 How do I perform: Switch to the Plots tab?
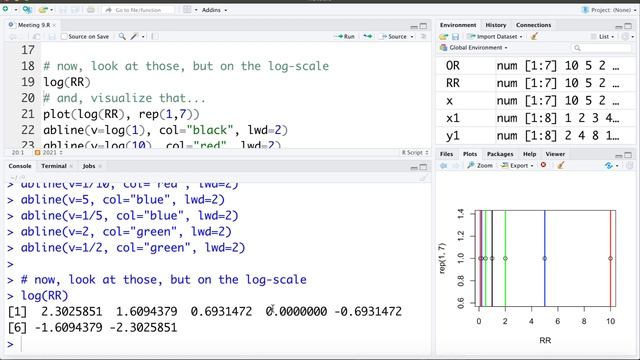[x=470, y=154]
